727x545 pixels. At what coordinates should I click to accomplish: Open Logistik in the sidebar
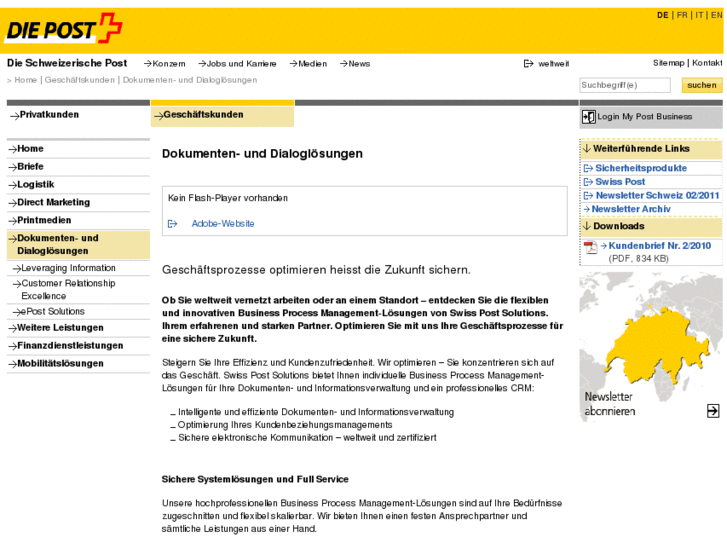(78, 185)
